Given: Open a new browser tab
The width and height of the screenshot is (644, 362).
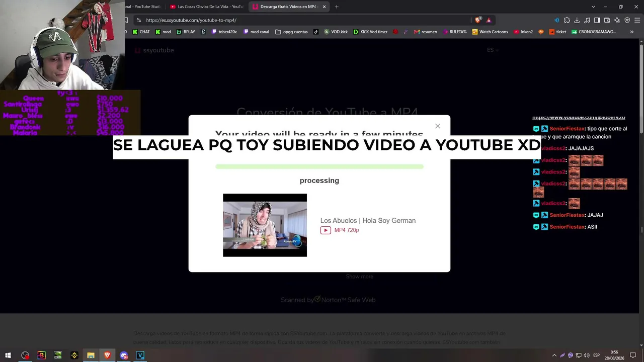Looking at the screenshot, I should tap(337, 7).
